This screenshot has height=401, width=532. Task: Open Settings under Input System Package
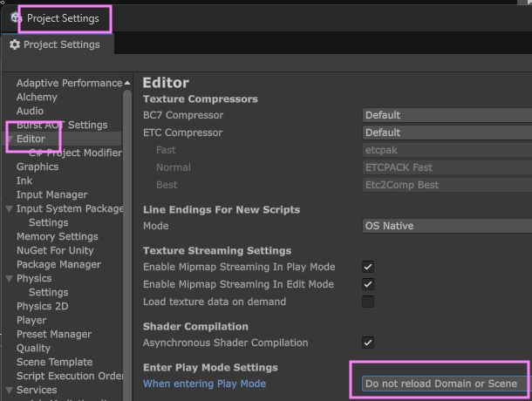pos(49,222)
